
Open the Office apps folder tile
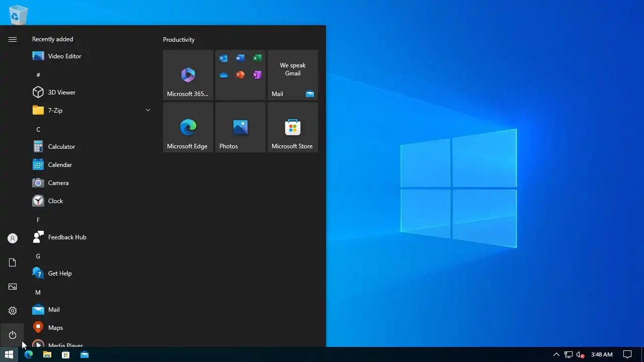[240, 75]
